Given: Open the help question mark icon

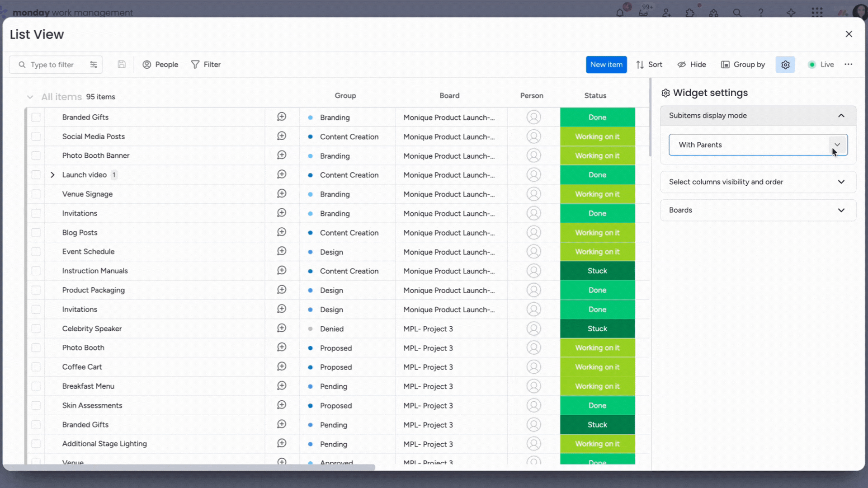Looking at the screenshot, I should pyautogui.click(x=761, y=13).
